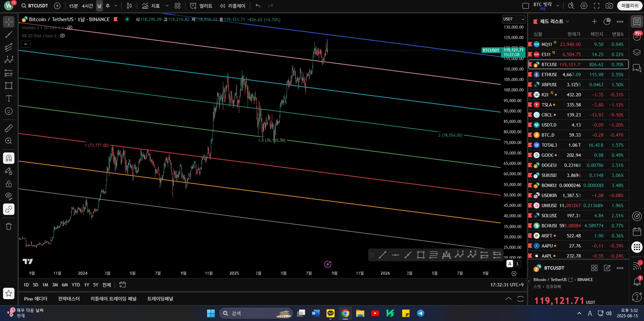The image size is (644, 321).
Task: Open the economic calendar panel
Action: (637, 232)
